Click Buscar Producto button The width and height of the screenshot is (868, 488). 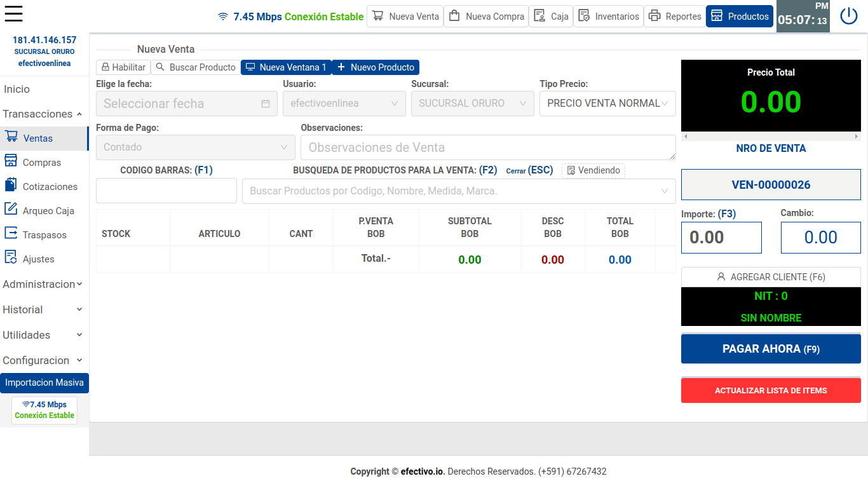(196, 67)
